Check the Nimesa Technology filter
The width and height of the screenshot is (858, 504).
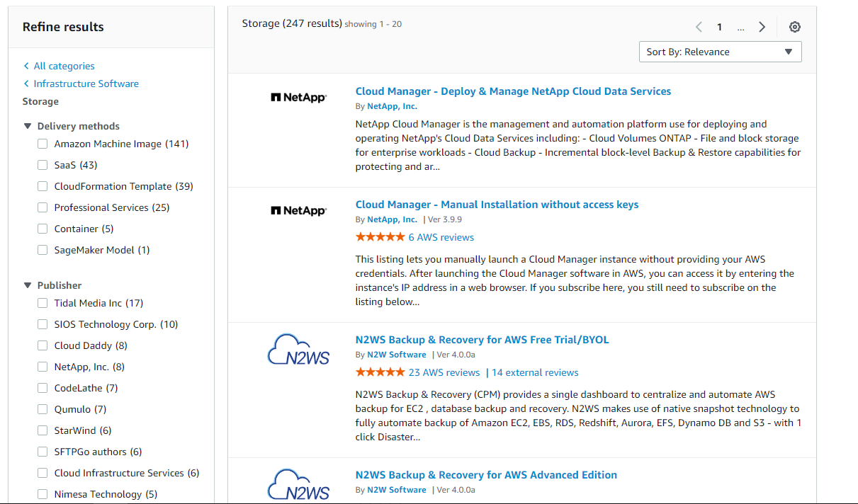click(x=43, y=494)
